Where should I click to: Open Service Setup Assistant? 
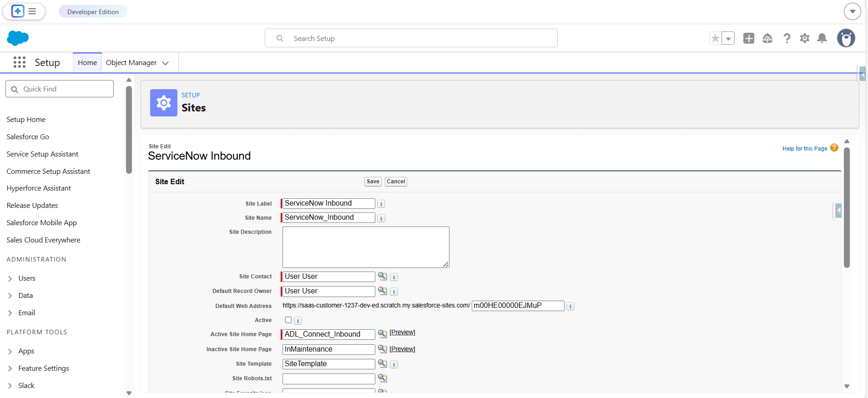pyautogui.click(x=42, y=154)
